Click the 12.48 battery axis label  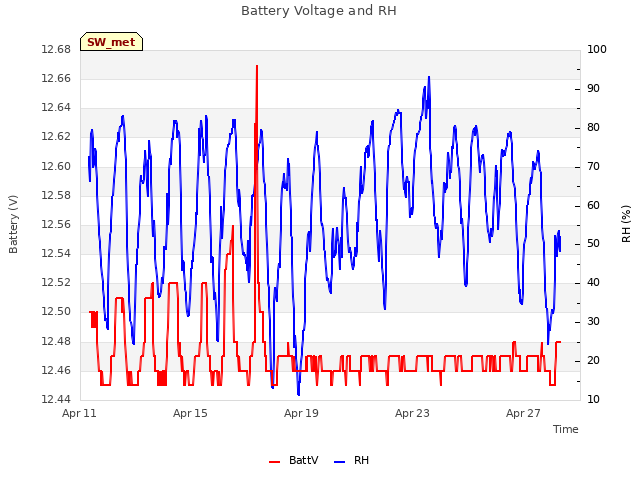(56, 341)
